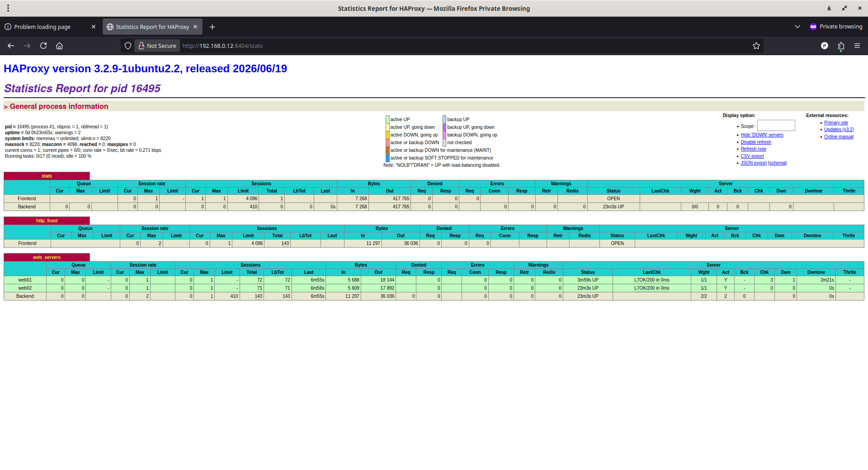
Task: Click web02 bytes out 17 892
Action: coord(378,288)
